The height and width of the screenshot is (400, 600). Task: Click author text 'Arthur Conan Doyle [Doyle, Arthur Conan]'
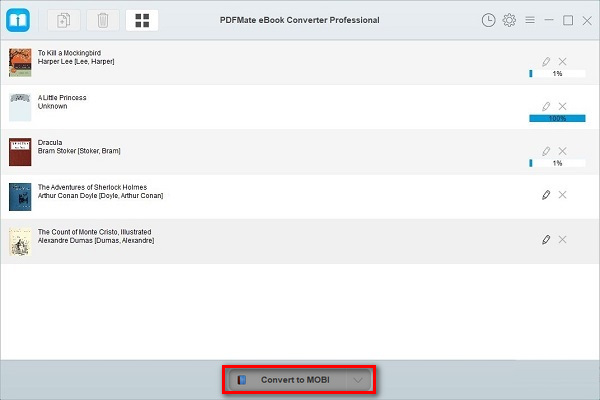point(100,196)
